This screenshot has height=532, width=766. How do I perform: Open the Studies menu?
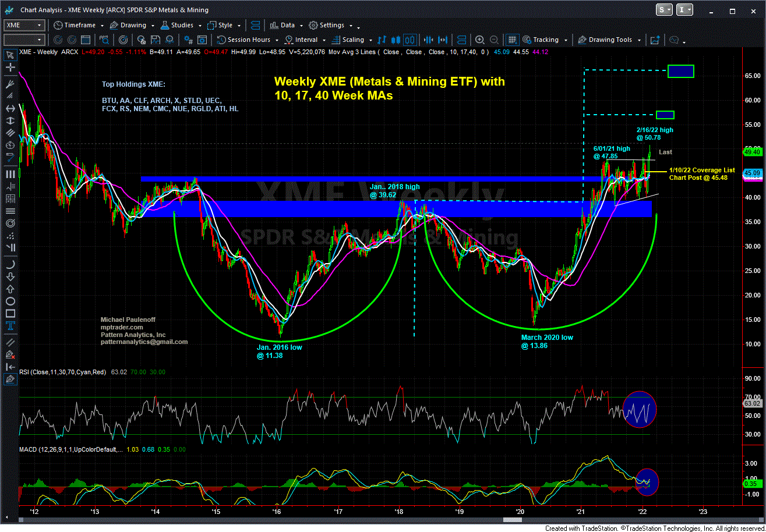[177, 25]
